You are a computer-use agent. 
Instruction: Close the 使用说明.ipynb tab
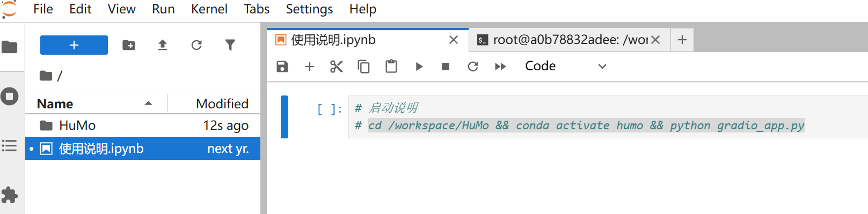[454, 40]
